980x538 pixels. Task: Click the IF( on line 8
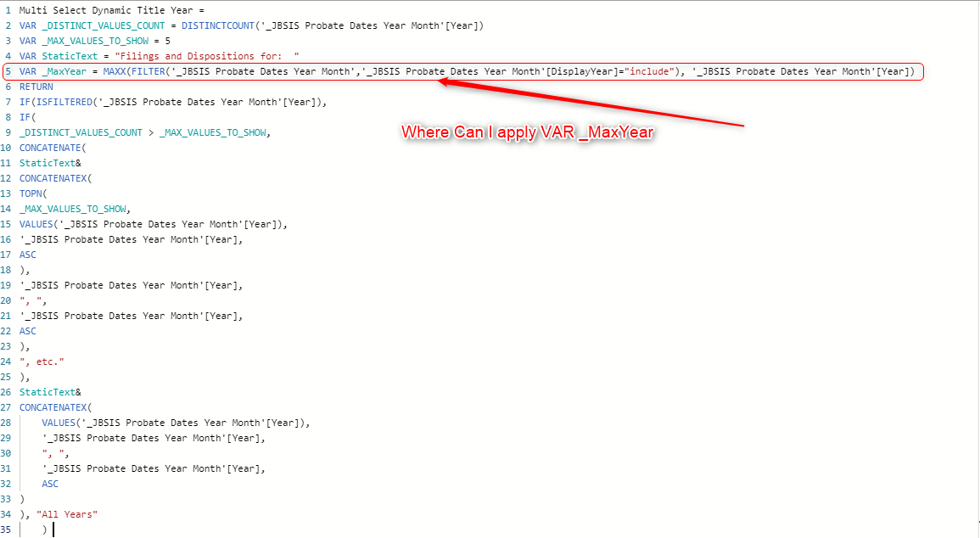click(x=27, y=117)
